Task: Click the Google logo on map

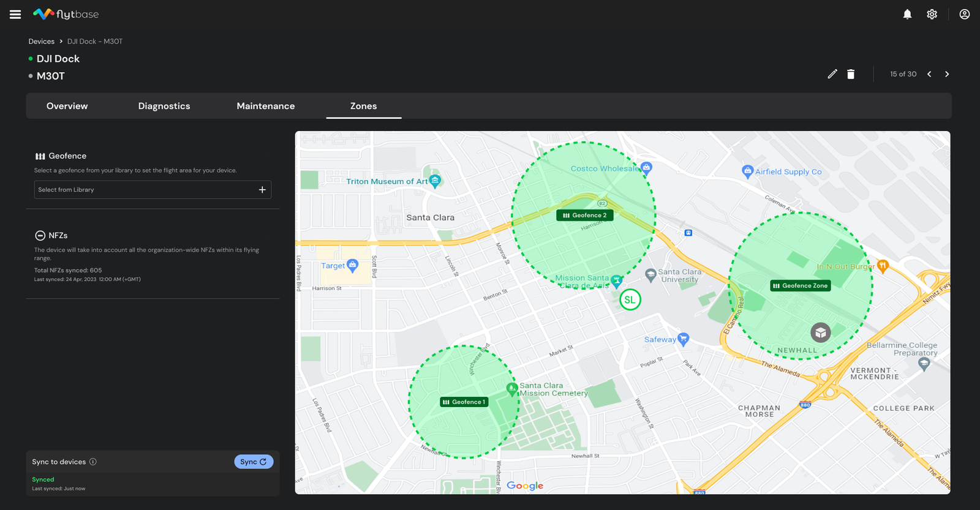Action: coord(525,486)
